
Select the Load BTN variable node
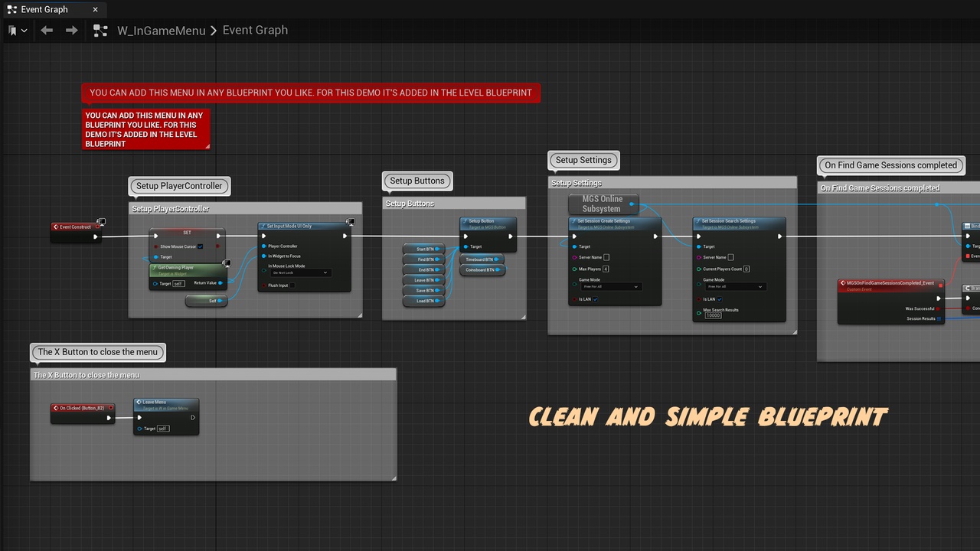[x=424, y=301]
